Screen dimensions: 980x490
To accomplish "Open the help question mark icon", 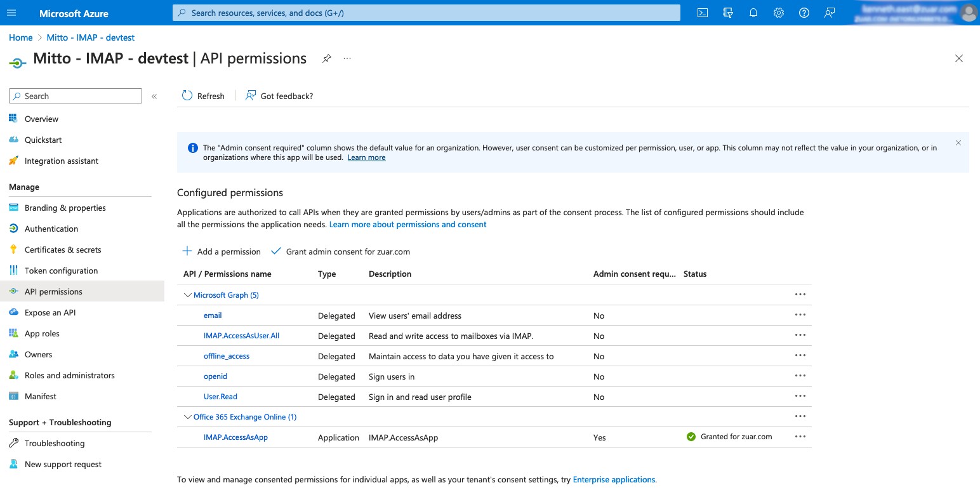I will click(804, 13).
